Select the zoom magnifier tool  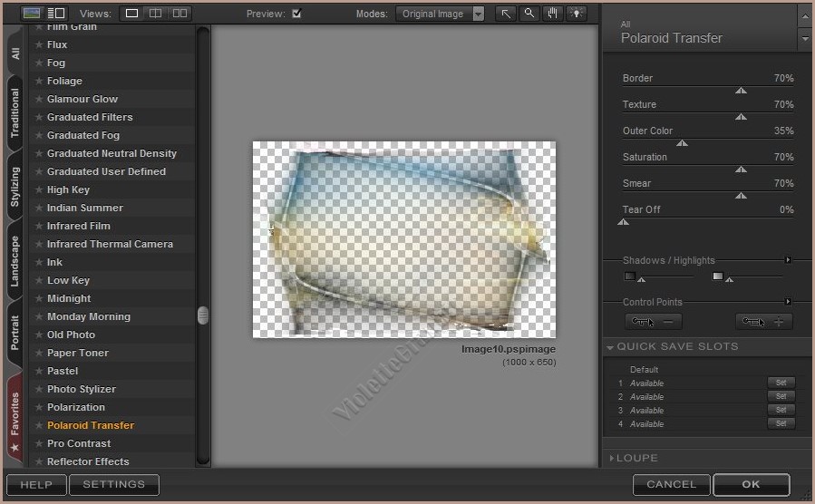pyautogui.click(x=529, y=14)
